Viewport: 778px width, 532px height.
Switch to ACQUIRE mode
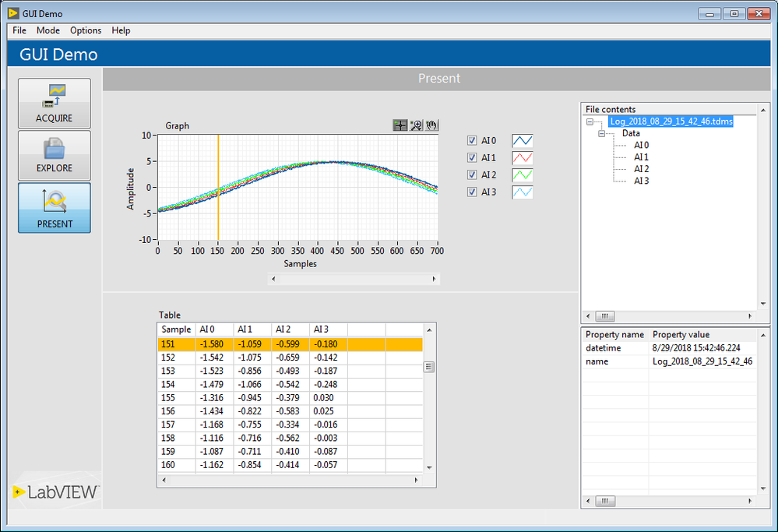tap(55, 103)
